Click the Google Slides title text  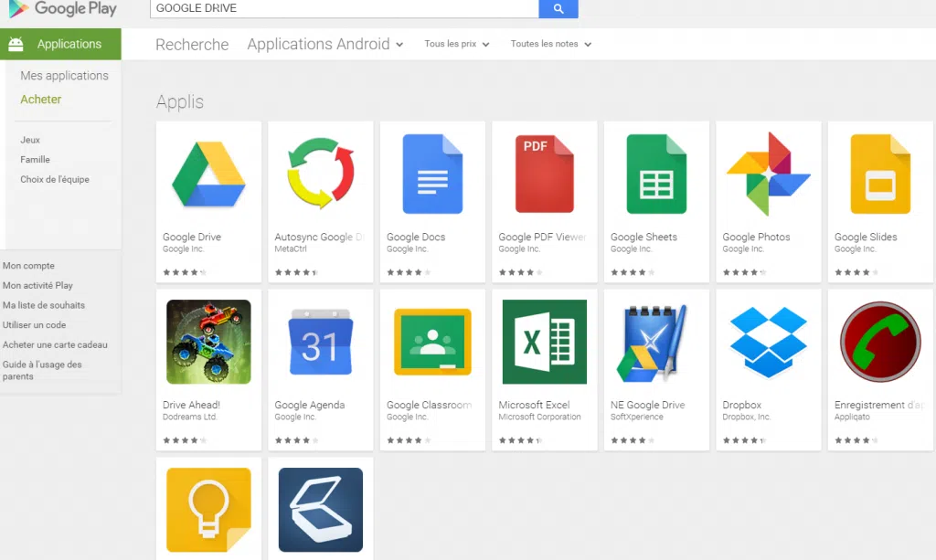pyautogui.click(x=866, y=237)
